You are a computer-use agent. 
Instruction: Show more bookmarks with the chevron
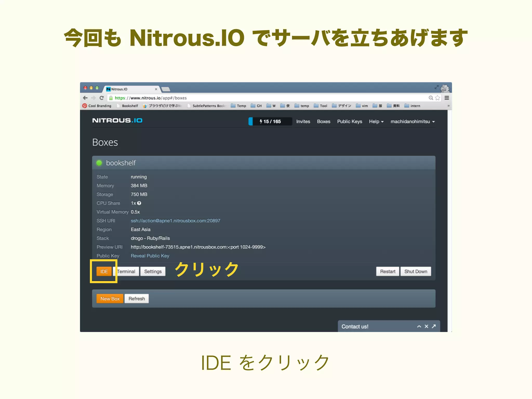click(x=448, y=106)
